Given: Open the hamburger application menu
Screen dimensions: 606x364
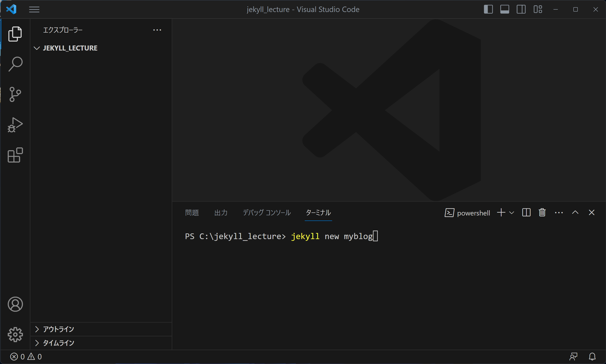Looking at the screenshot, I should click(34, 10).
